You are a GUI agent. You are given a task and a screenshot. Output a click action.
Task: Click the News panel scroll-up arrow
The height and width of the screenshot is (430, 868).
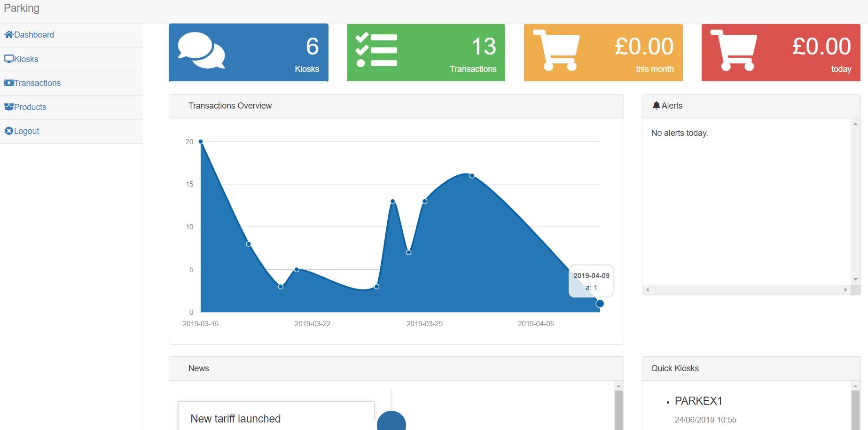(619, 386)
